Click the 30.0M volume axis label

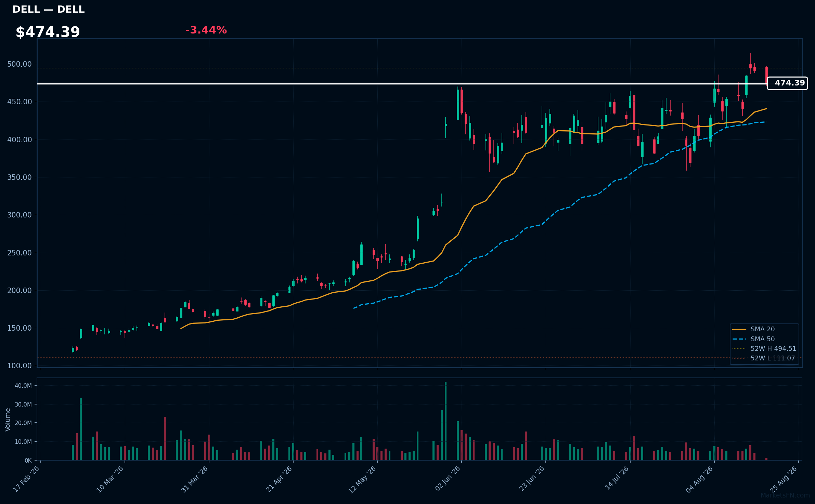(23, 404)
